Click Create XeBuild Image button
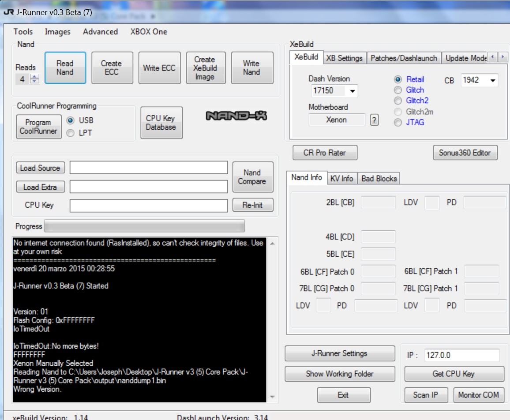This screenshot has width=510, height=420. tap(206, 67)
